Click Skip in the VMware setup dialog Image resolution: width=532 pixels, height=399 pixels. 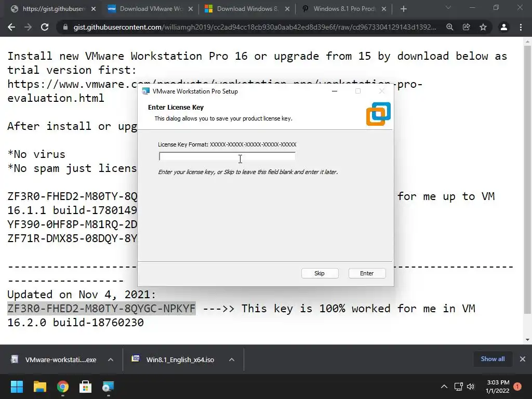point(320,273)
